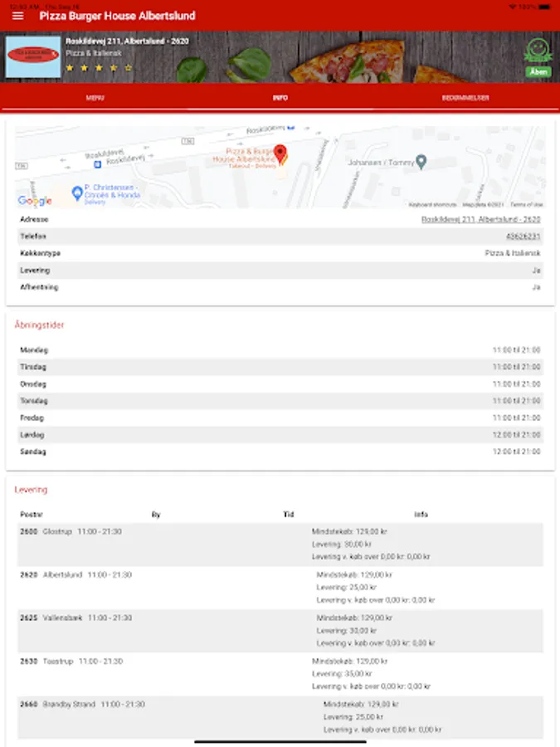The image size is (560, 747).
Task: Open the BEDØMMELSER reviews tab
Action: [465, 98]
